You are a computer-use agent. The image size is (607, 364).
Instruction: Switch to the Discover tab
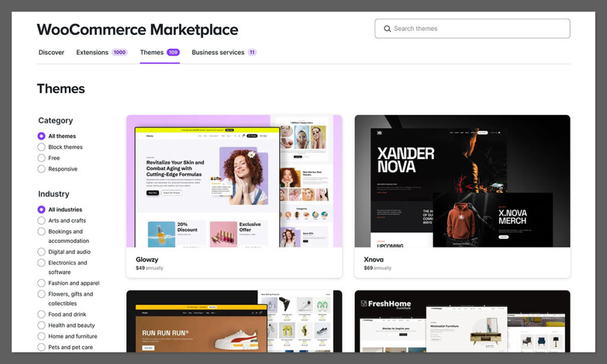52,52
